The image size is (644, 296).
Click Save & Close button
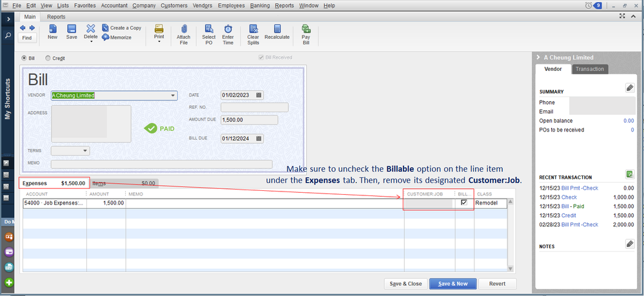405,284
